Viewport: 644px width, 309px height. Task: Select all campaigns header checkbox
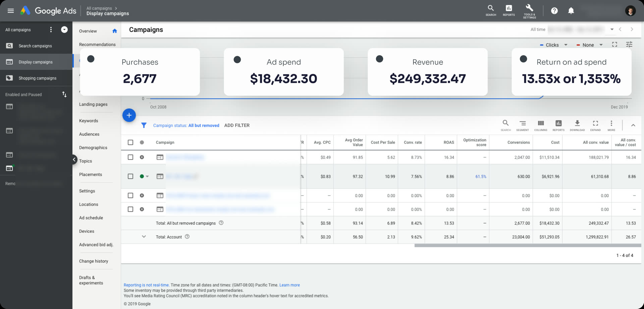tap(130, 142)
